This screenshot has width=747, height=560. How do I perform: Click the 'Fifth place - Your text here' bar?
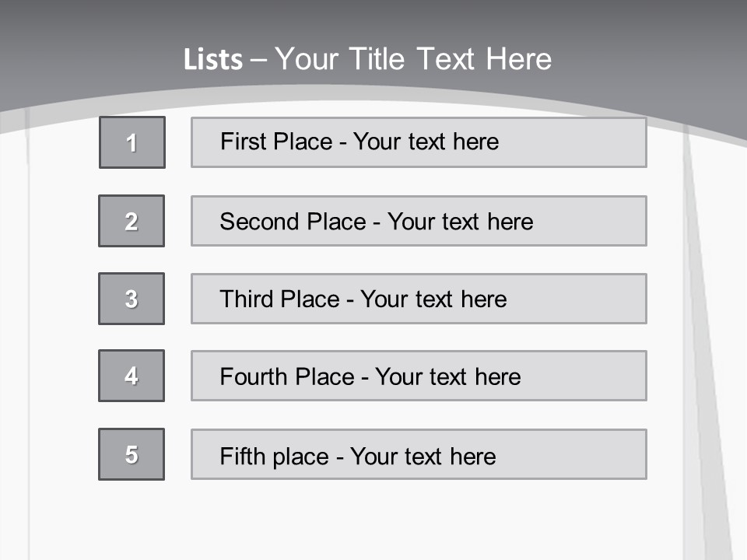(x=419, y=454)
